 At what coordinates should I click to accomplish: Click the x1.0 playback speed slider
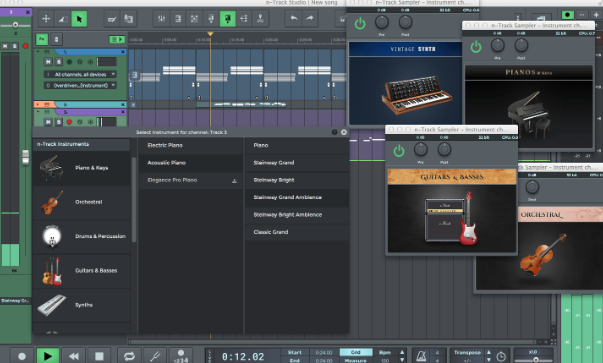(535, 360)
